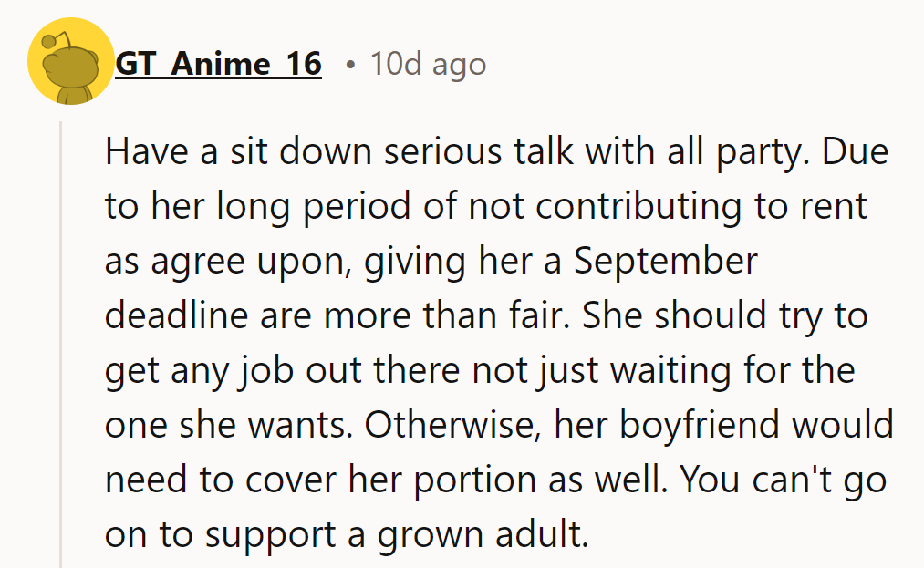Click the '10d ago' timestamp
The image size is (924, 568).
point(427,63)
